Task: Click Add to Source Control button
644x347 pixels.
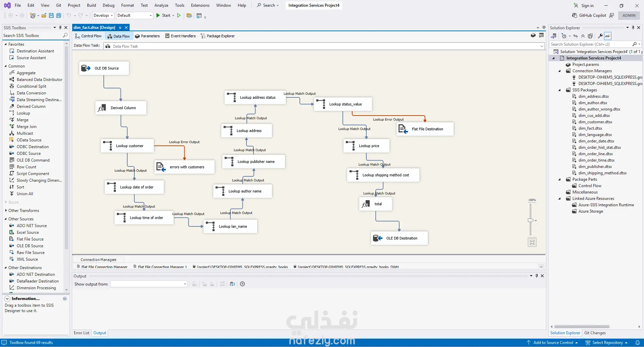Action: click(553, 343)
